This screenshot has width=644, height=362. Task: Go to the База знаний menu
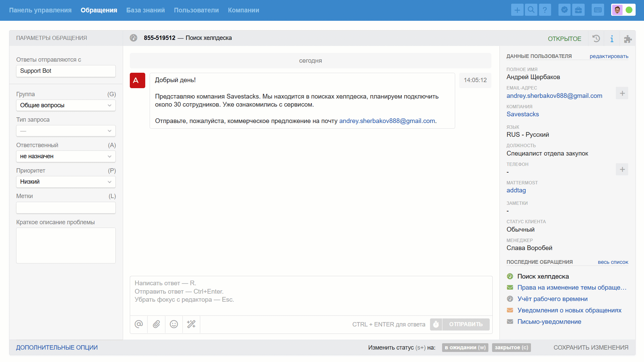point(145,10)
